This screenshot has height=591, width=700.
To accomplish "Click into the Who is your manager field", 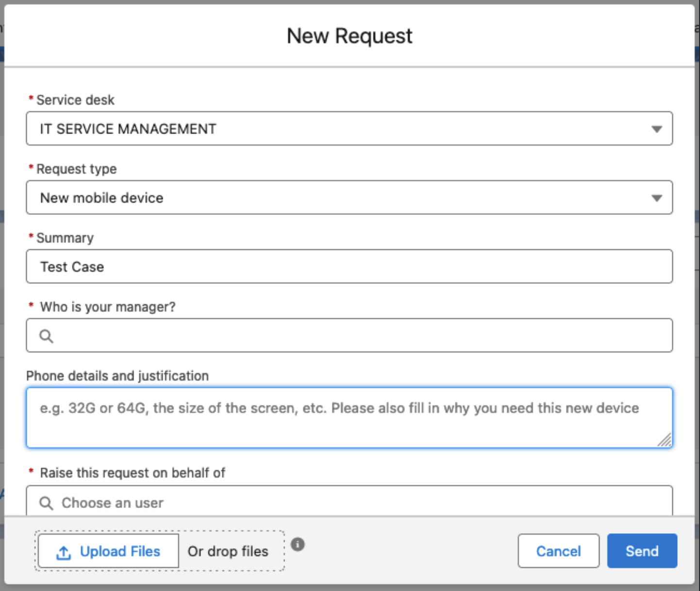I will click(359, 336).
